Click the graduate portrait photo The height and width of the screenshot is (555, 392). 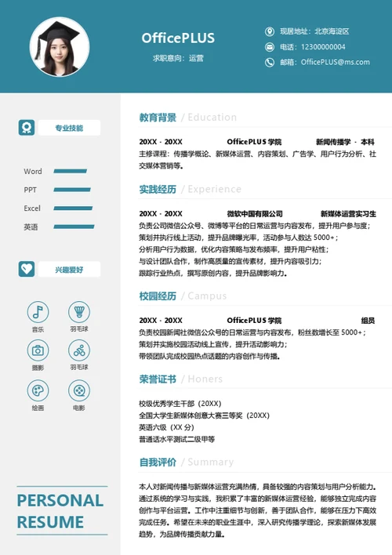point(59,47)
